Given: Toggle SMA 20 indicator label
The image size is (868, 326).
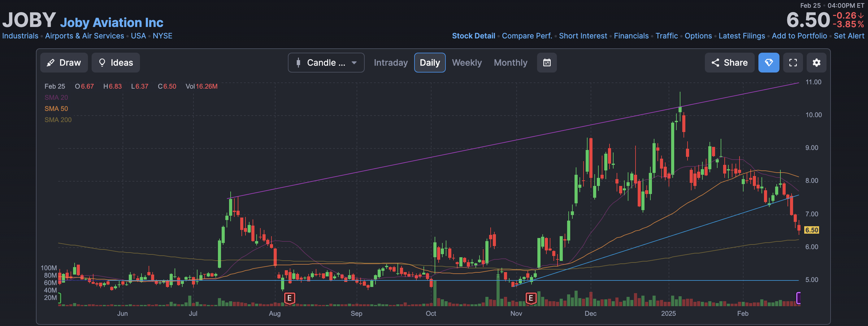Looking at the screenshot, I should point(56,98).
